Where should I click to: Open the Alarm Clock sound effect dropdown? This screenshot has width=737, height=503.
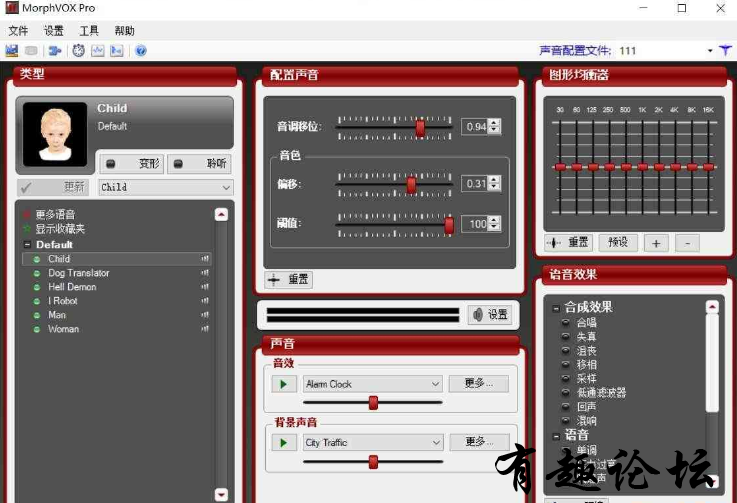[373, 384]
